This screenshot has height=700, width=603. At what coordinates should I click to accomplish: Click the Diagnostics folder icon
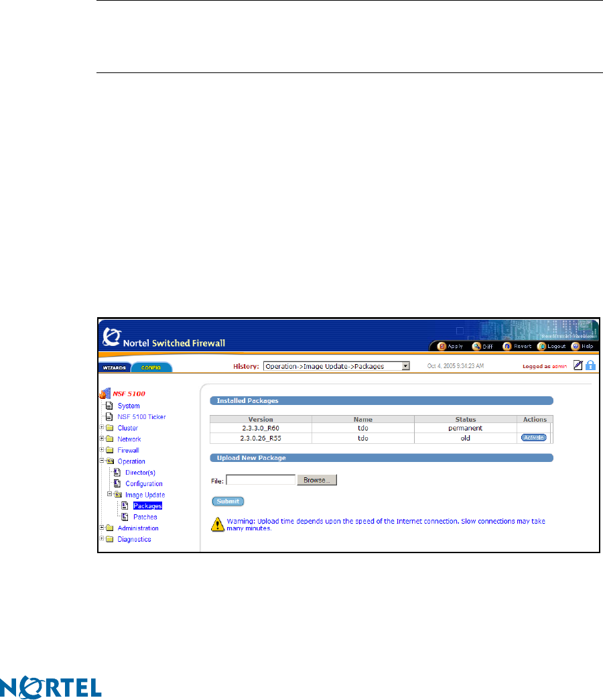[x=110, y=539]
